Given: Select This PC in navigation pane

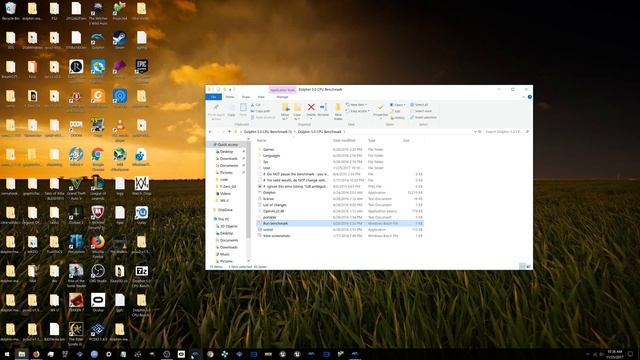Looking at the screenshot, I should click(x=223, y=219).
